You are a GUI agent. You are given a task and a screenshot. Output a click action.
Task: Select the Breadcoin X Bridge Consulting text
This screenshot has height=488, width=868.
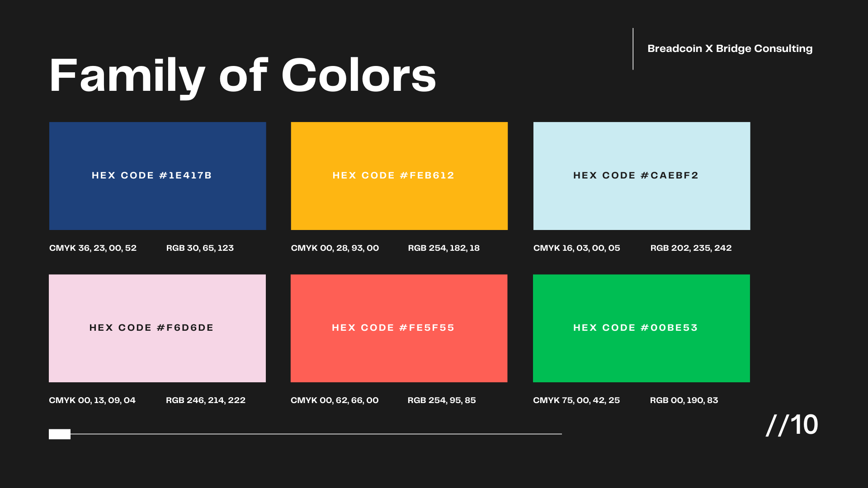tap(730, 49)
